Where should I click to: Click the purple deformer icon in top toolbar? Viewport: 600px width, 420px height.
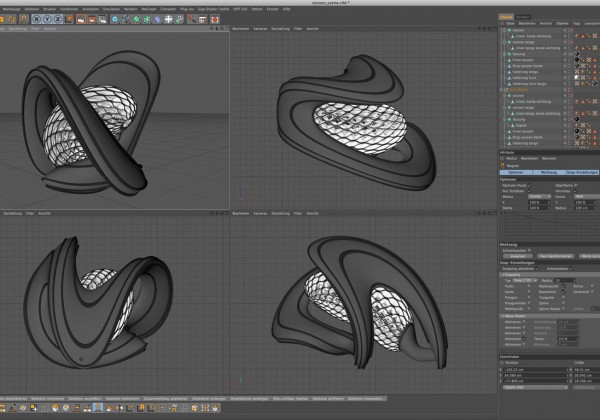tap(158, 19)
